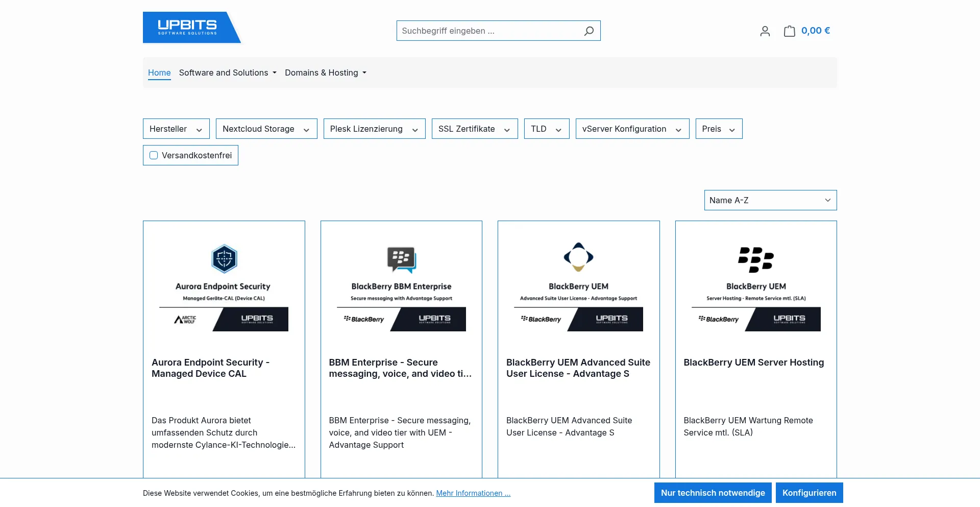Image resolution: width=980 pixels, height=507 pixels.
Task: Open the vServer Konfiguration filter
Action: [x=632, y=129]
